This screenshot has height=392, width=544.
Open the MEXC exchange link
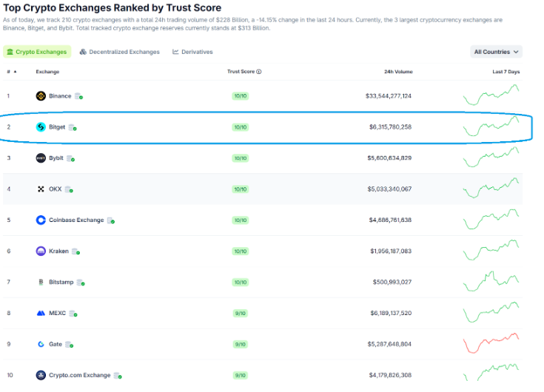pyautogui.click(x=57, y=314)
